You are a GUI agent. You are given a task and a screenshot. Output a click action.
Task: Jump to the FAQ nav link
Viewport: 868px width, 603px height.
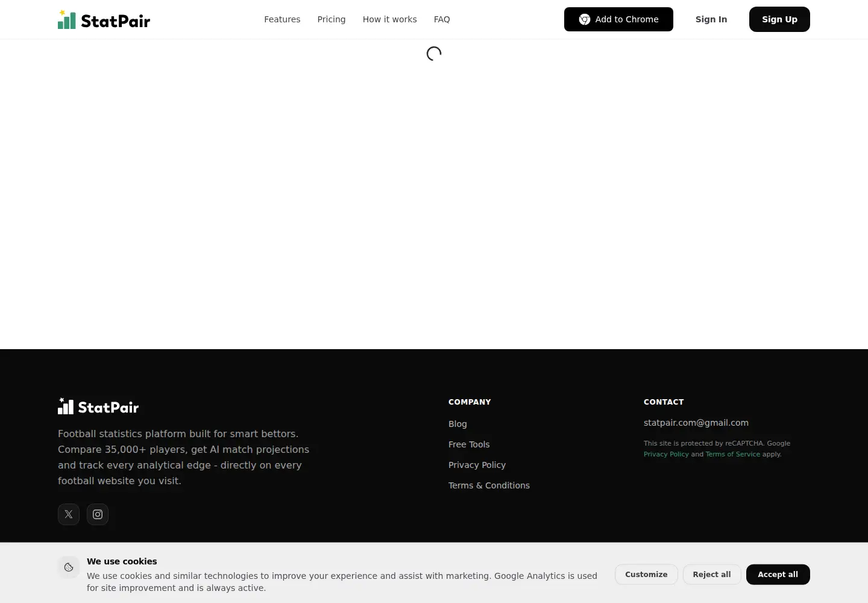pos(442,19)
